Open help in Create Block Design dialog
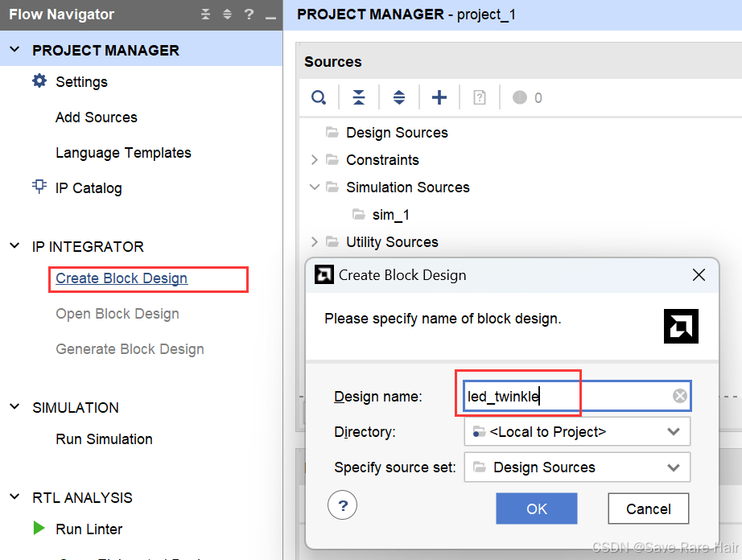Image resolution: width=742 pixels, height=560 pixels. pyautogui.click(x=343, y=505)
